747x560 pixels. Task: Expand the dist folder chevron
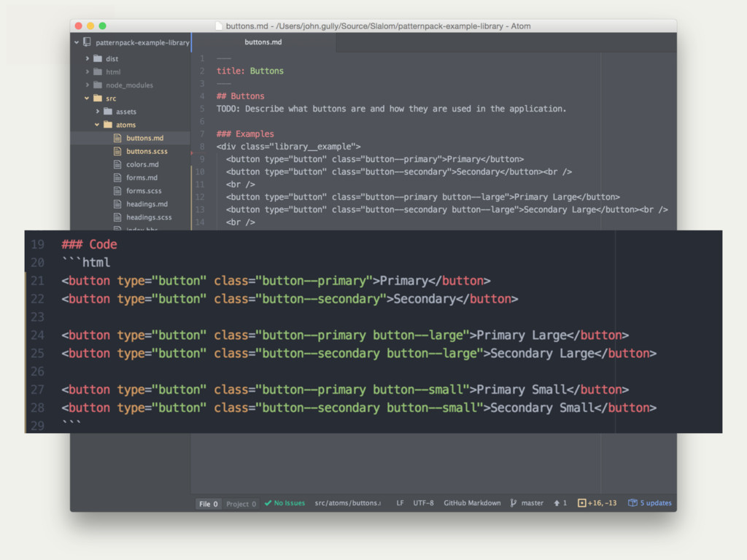[88, 58]
